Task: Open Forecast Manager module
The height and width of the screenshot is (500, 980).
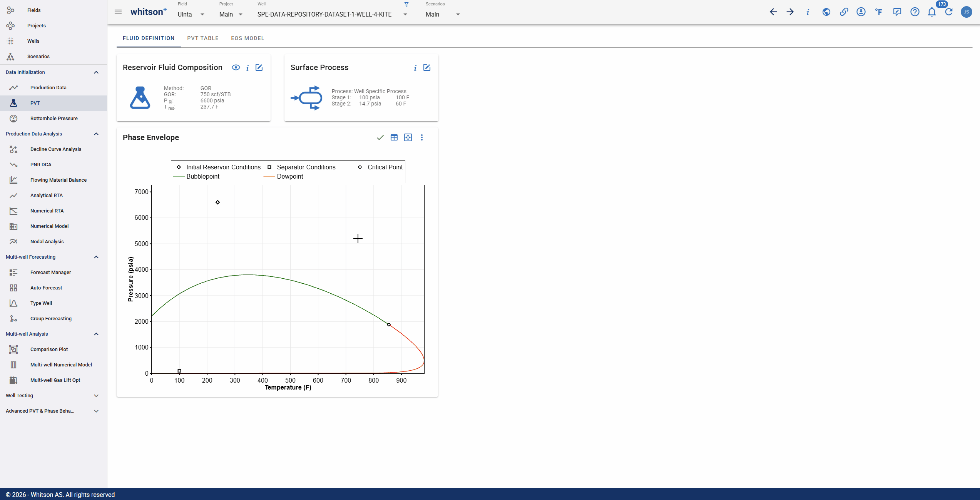Action: point(54,273)
